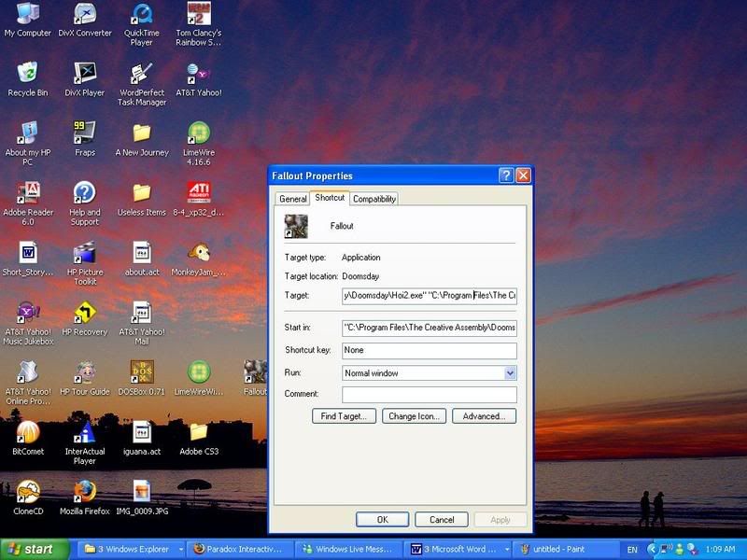Switch to the General tab
The image size is (747, 560).
[x=292, y=199]
